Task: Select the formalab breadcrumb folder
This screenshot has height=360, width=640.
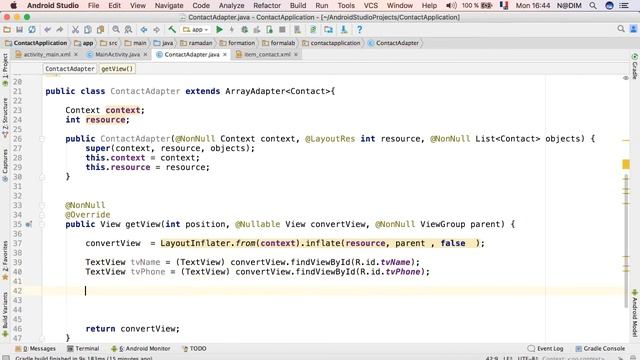Action: [x=279, y=43]
